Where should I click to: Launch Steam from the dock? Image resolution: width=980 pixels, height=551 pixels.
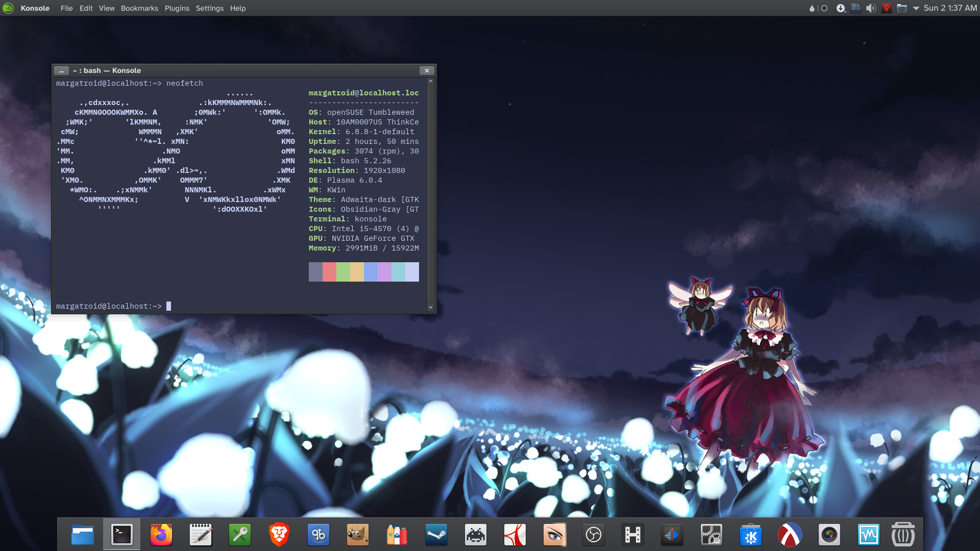[x=436, y=535]
